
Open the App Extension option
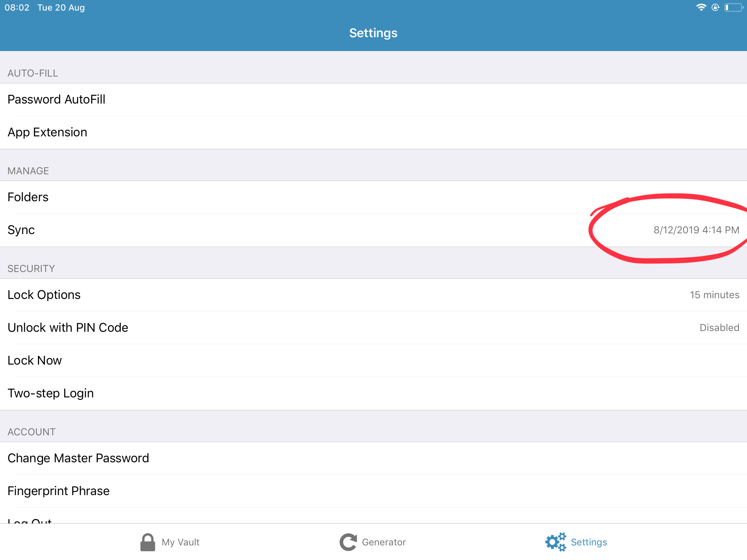47,132
